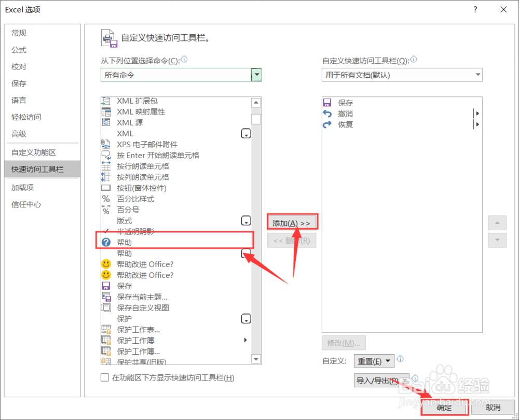
Task: Toggle 在功能区下方显示快速访问工具栏 checkbox
Action: point(105,377)
